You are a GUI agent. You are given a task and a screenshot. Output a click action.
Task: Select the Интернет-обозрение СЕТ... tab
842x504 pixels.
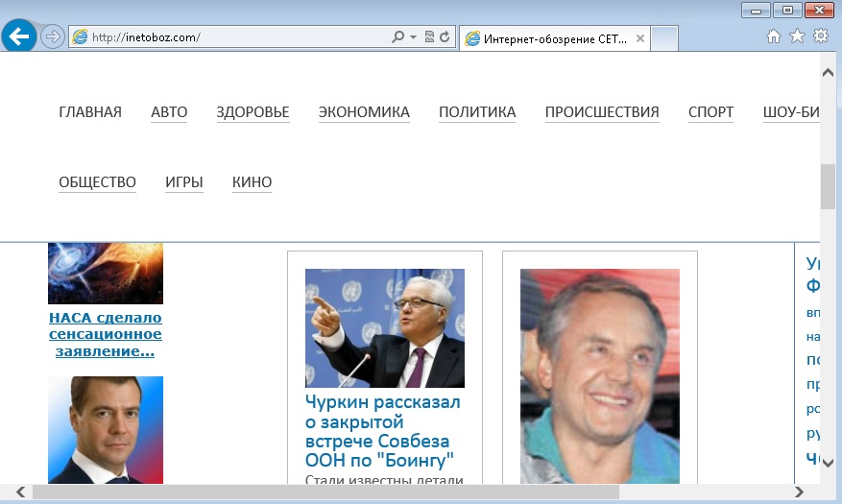tap(555, 38)
